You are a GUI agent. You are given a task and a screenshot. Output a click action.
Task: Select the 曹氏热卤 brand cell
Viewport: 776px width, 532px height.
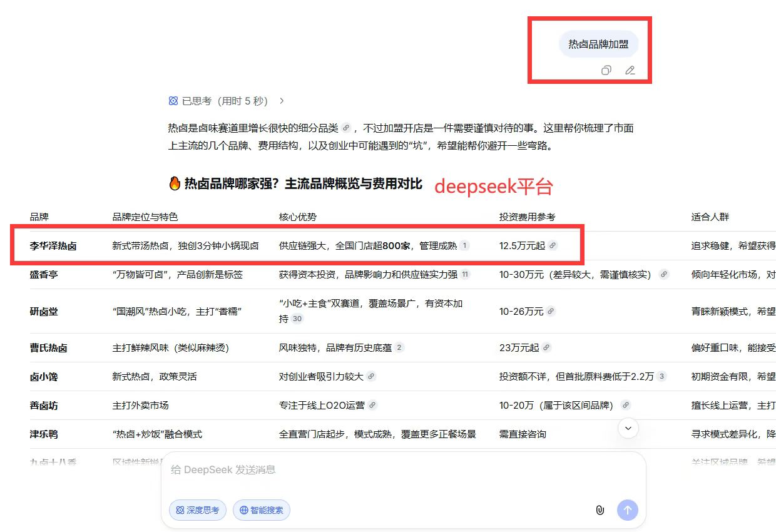(48, 347)
